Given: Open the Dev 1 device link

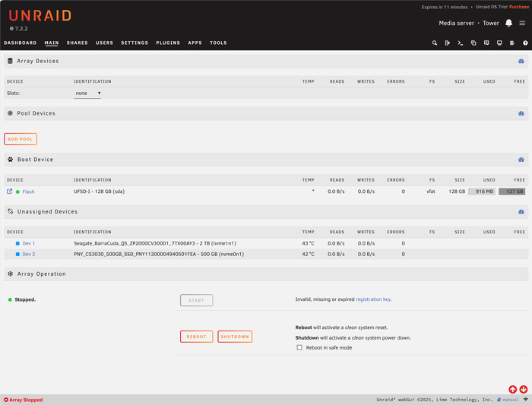Looking at the screenshot, I should (x=28, y=243).
